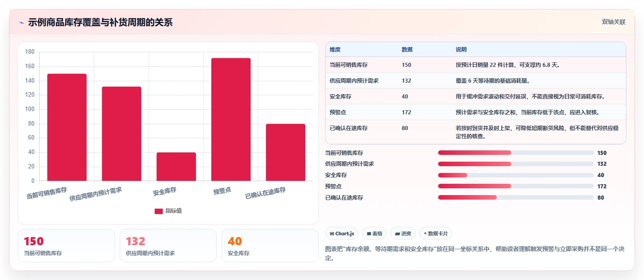Click the 已确认在途库存 progress bar

(x=516, y=197)
